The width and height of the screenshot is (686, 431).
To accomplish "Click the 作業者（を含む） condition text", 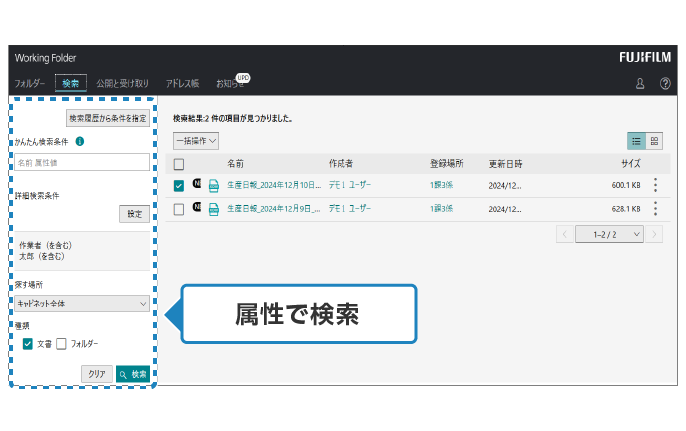I will 46,245.
